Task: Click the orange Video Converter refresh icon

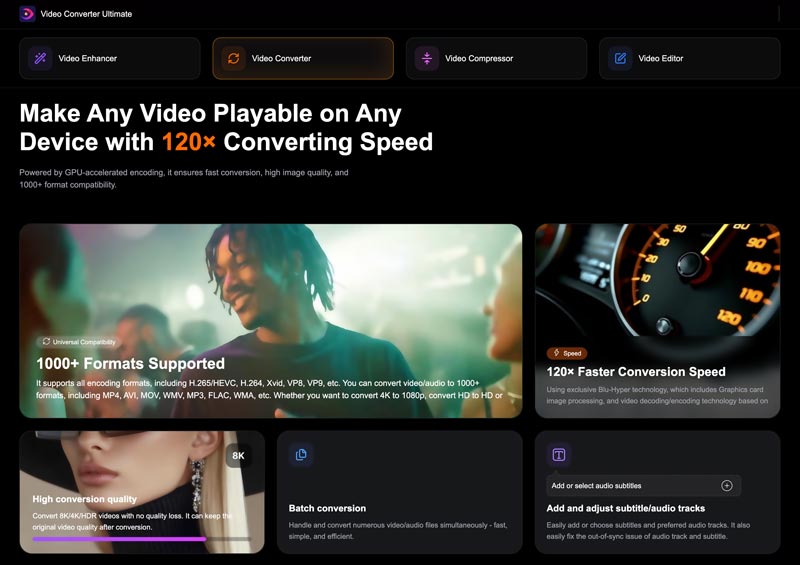Action: 234,58
